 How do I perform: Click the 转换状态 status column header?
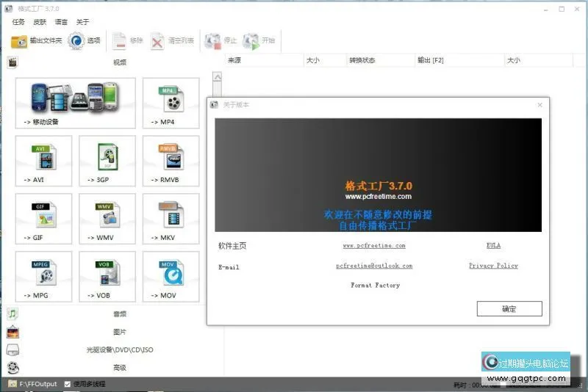point(380,60)
